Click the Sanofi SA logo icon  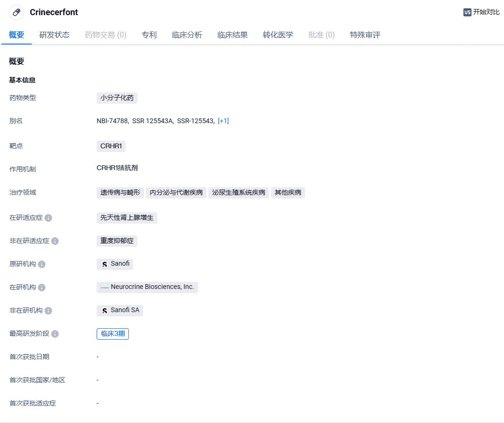click(x=105, y=311)
